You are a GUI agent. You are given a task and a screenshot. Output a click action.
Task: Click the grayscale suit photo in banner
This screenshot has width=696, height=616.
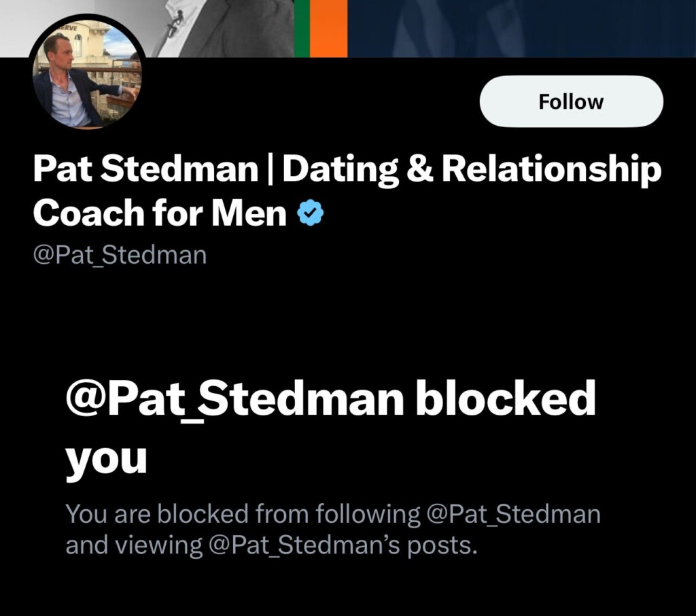click(222, 29)
